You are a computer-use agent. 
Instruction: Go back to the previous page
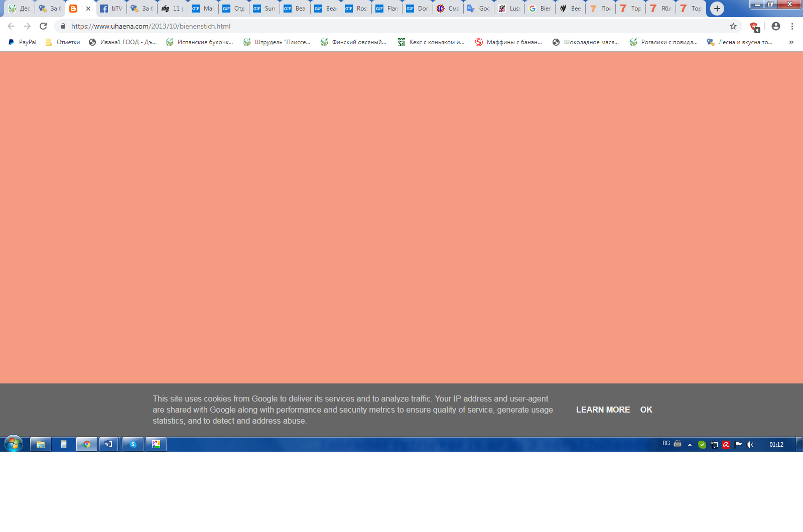tap(11, 26)
